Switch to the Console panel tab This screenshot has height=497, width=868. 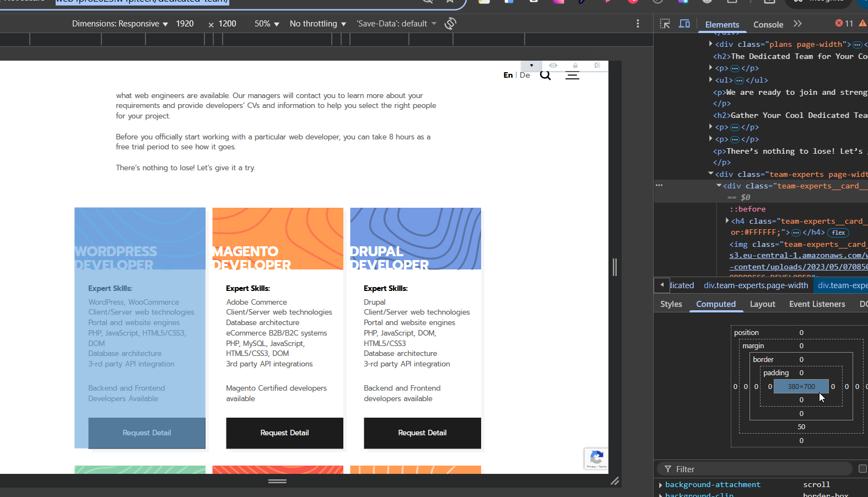768,24
